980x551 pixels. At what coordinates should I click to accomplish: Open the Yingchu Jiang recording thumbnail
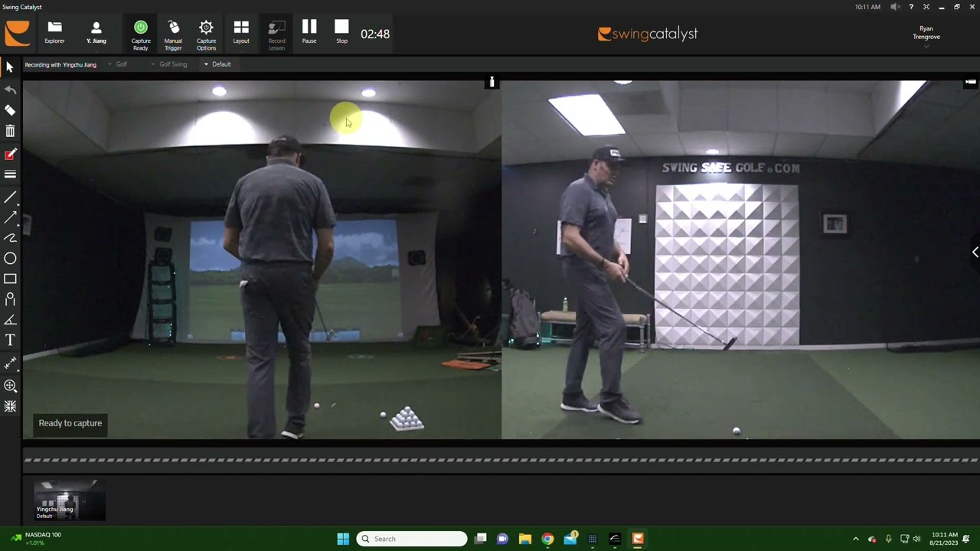70,500
